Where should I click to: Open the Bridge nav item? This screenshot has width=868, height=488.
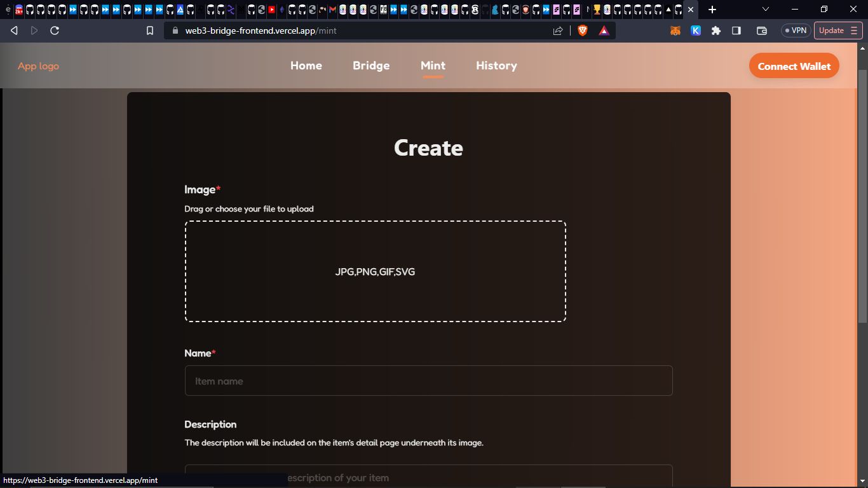[371, 65]
